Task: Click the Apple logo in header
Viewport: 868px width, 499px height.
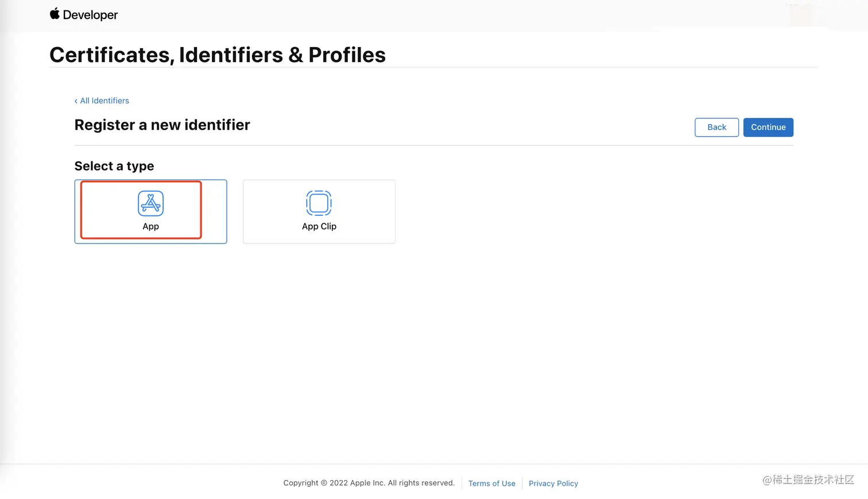Action: pos(55,14)
